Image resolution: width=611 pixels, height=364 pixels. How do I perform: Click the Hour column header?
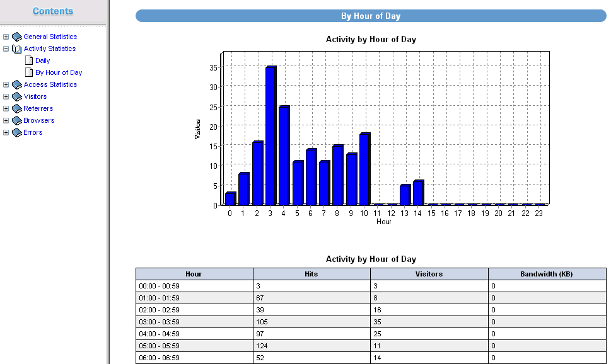[x=194, y=274]
